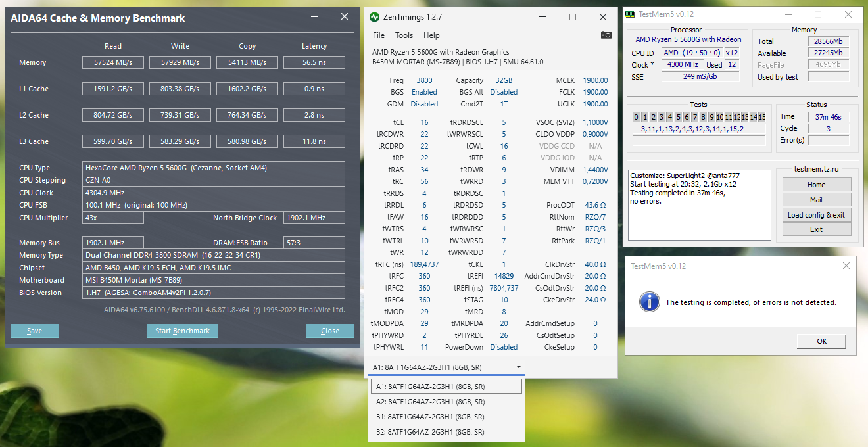Viewport: 868px width, 447px height.
Task: Click the Capacity 32GB value
Action: click(x=504, y=80)
